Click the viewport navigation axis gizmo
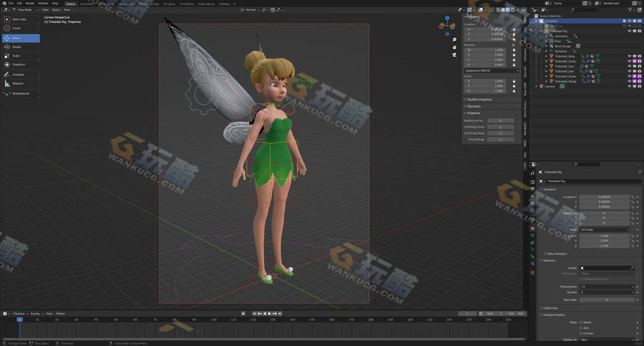Viewport: 644px width, 346px height. [x=447, y=26]
